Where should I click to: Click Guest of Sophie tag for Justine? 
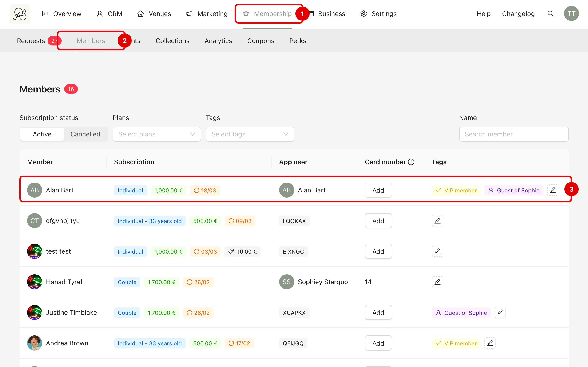[461, 313]
